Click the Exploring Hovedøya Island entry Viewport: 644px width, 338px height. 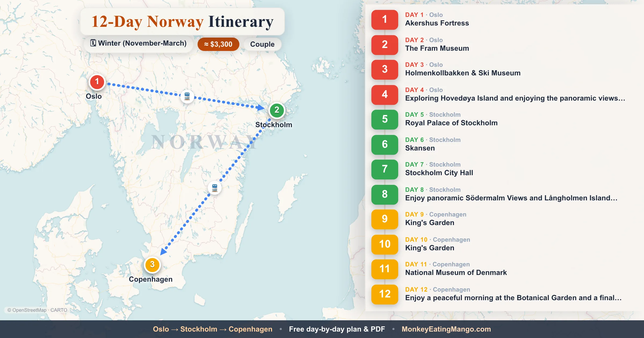pyautogui.click(x=515, y=98)
